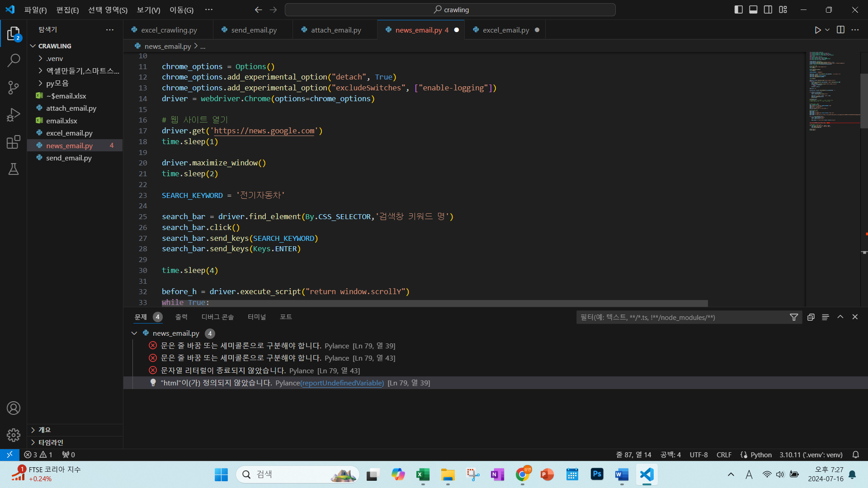Viewport: 868px width, 488px height.
Task: Open remote window indicator in status bar
Action: 9,455
